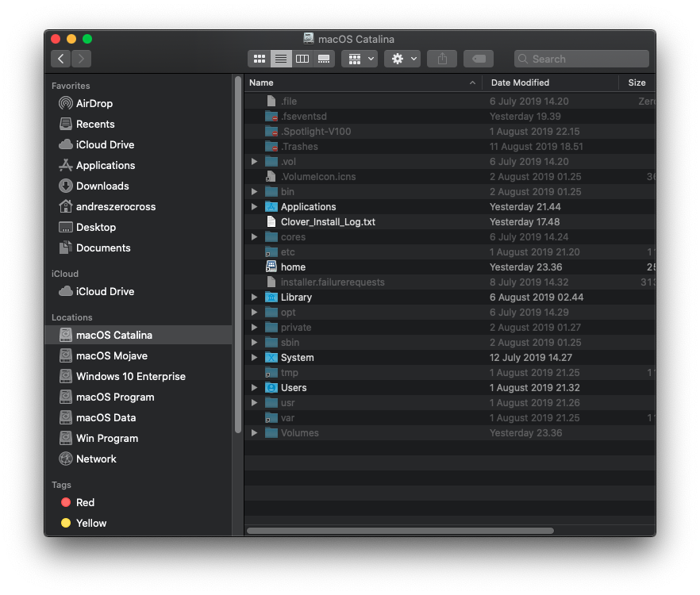Select the .Spotlight-V100 folder

450,132
